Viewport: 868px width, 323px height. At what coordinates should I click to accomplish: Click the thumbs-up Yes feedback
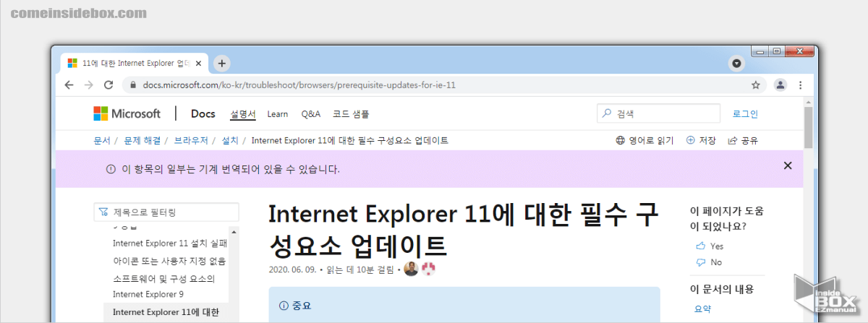(709, 246)
